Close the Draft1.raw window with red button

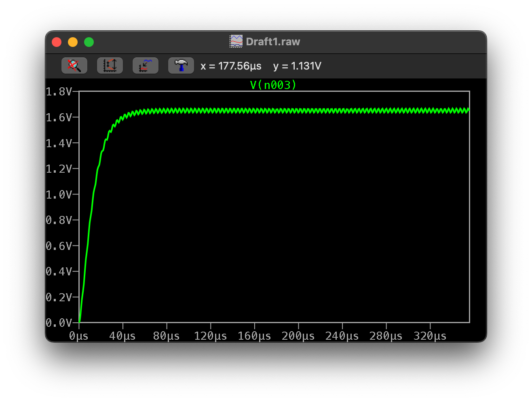click(57, 42)
